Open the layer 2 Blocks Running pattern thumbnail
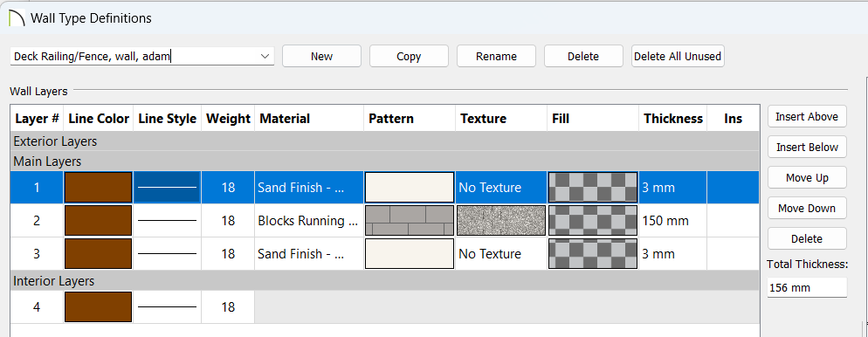 pos(410,221)
